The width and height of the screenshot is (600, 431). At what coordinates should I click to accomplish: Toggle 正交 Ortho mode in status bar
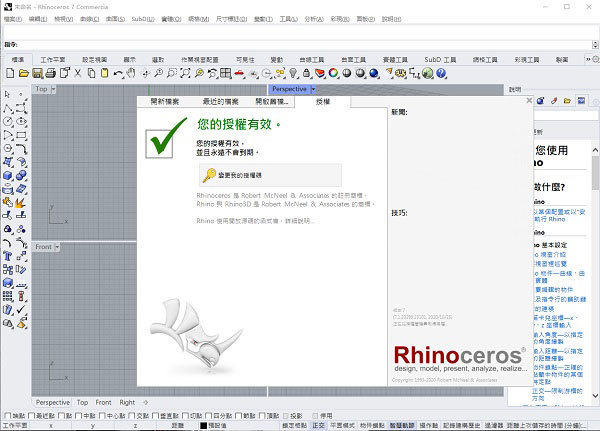tap(318, 426)
